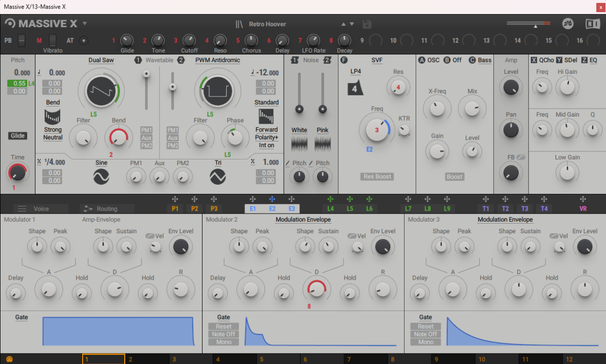Click the oscillator 1 wavetable level slider
The width and height of the screenshot is (606, 364).
tap(147, 90)
